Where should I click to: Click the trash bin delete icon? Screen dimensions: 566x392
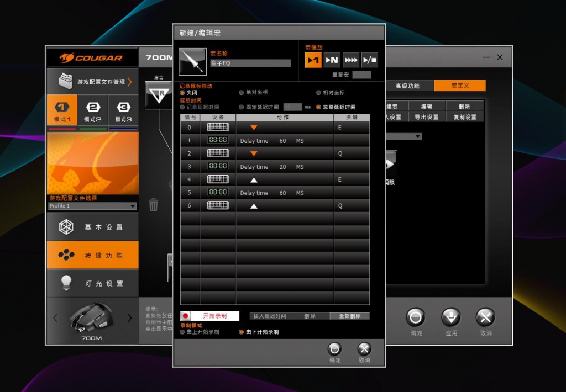(x=154, y=205)
